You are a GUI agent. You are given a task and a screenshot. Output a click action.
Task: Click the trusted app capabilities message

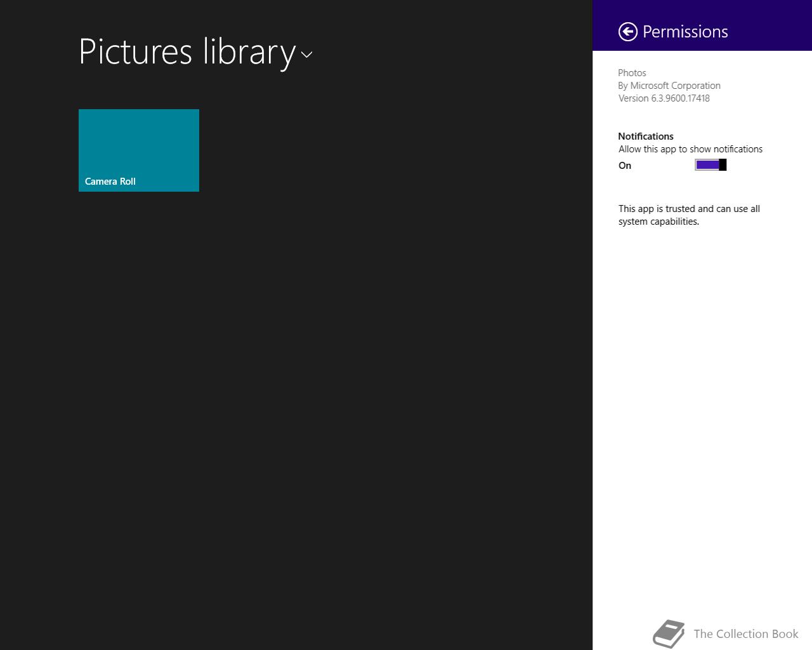click(689, 215)
